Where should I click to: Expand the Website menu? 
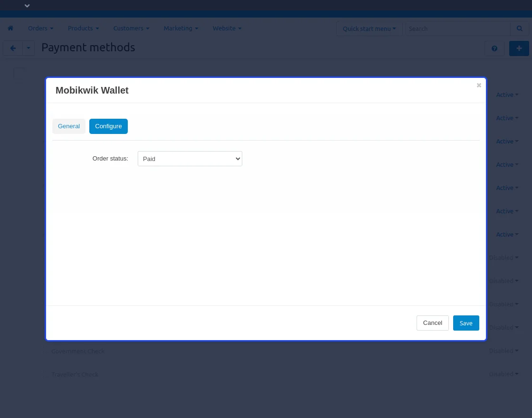[227, 28]
